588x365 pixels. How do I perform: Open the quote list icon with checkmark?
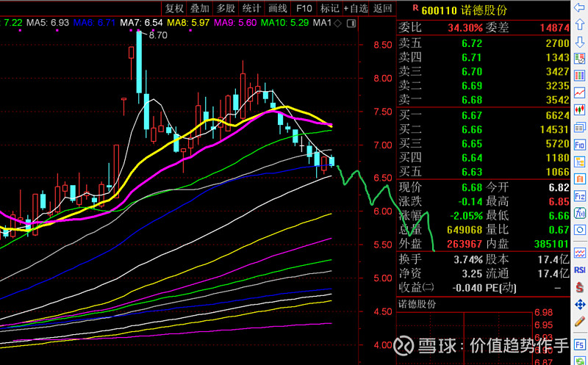[x=579, y=59]
